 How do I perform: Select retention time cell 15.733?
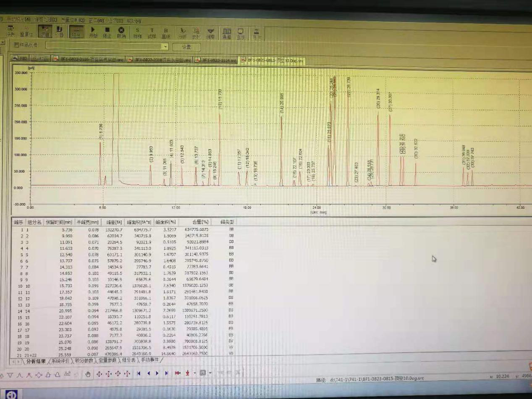tap(67, 286)
